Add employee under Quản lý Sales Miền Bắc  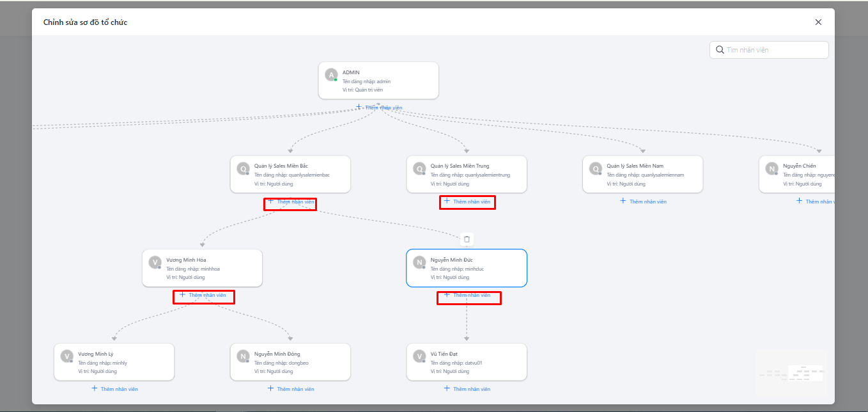click(291, 202)
